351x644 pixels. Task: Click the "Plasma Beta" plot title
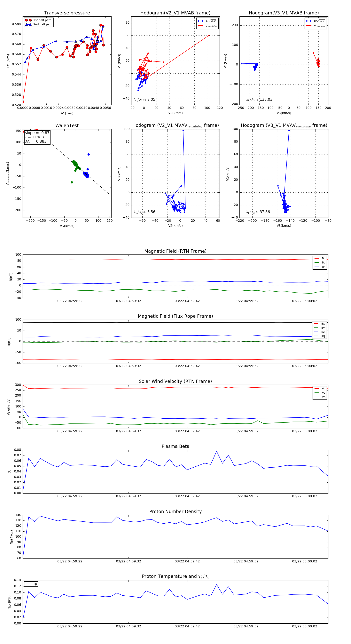175,447
